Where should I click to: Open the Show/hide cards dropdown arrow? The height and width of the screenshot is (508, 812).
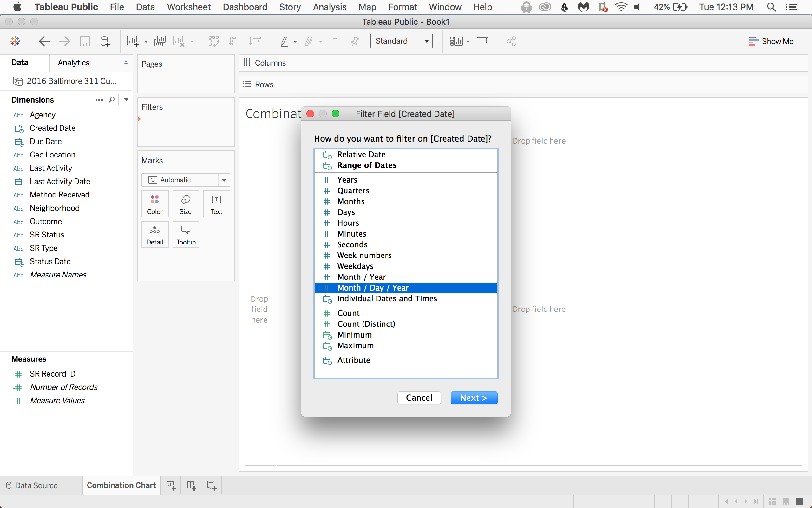tap(468, 42)
